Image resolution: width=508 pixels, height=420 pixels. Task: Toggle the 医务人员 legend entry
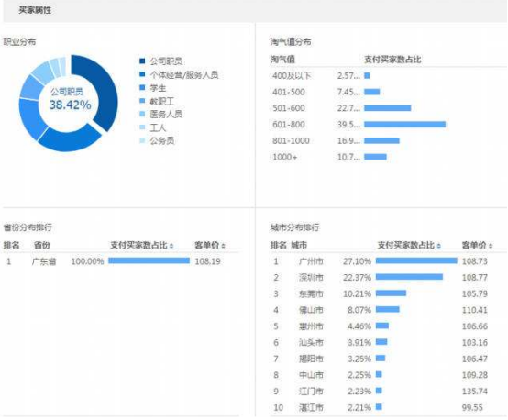pyautogui.click(x=161, y=114)
